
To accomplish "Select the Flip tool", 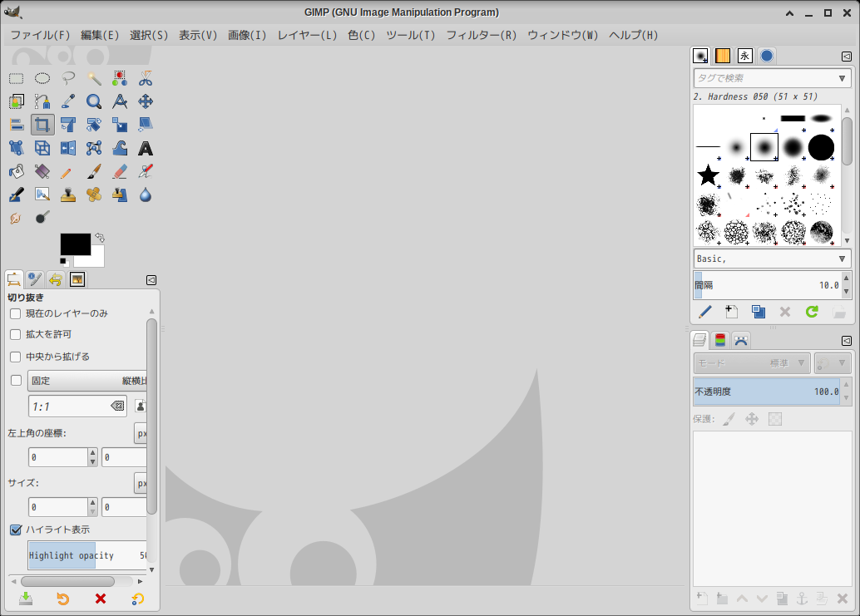I will click(x=68, y=149).
